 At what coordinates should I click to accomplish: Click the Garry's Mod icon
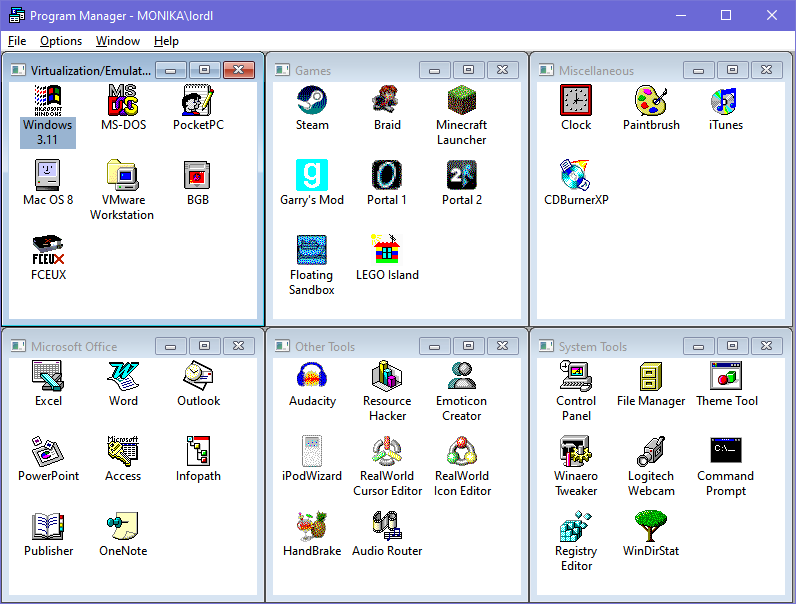(x=312, y=175)
